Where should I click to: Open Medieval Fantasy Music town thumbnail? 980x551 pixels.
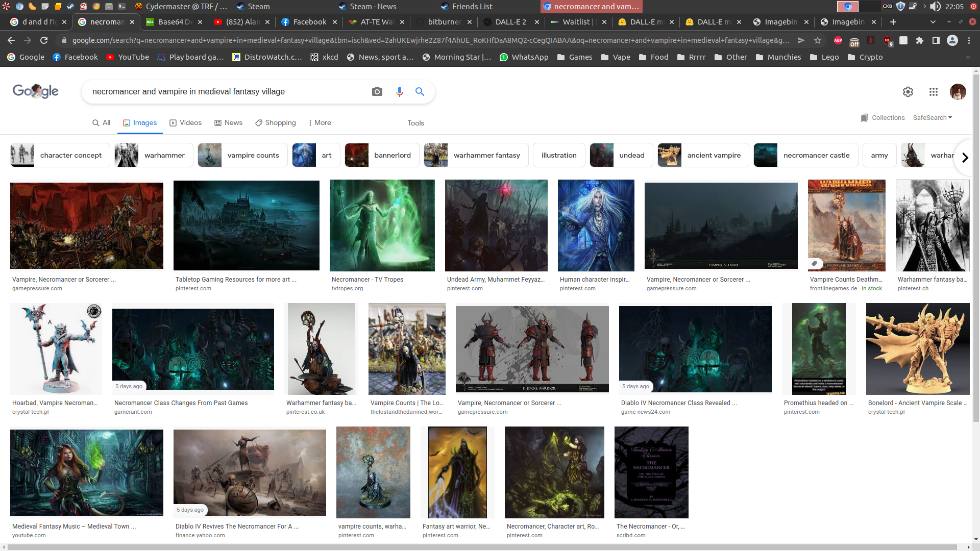87,472
